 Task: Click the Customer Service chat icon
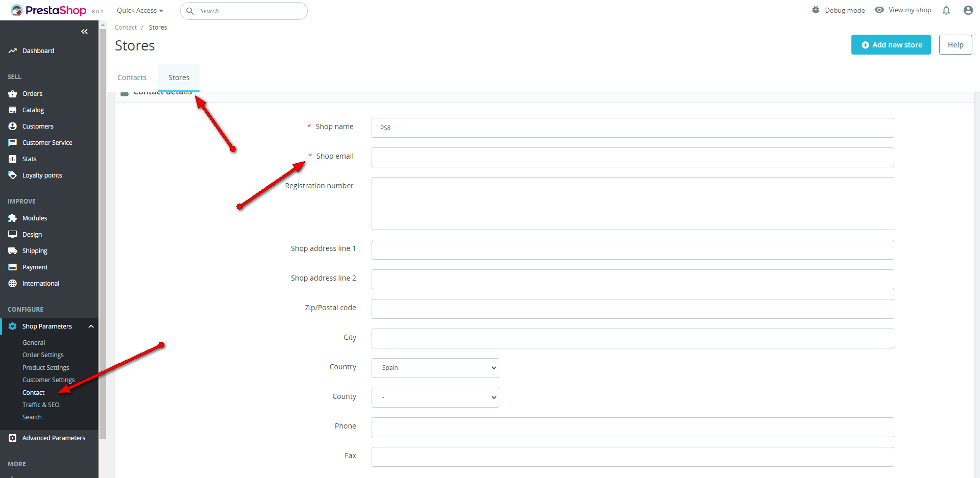pos(13,143)
